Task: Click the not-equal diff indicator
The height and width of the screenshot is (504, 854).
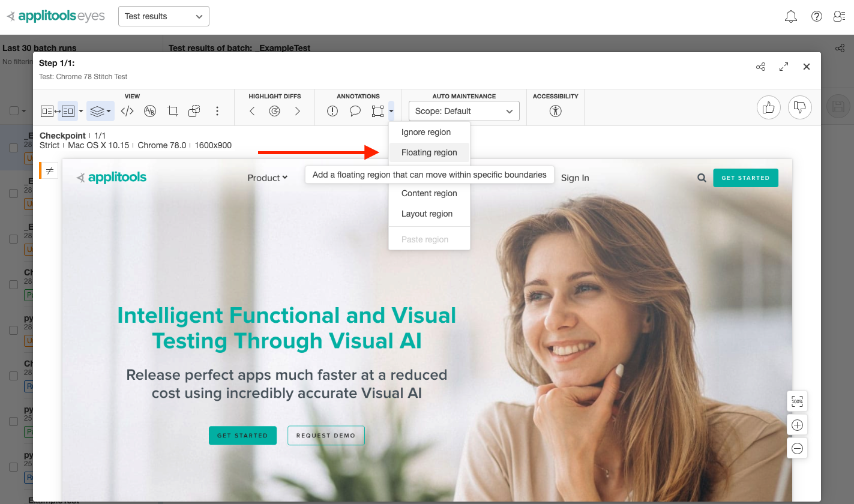Action: [50, 170]
